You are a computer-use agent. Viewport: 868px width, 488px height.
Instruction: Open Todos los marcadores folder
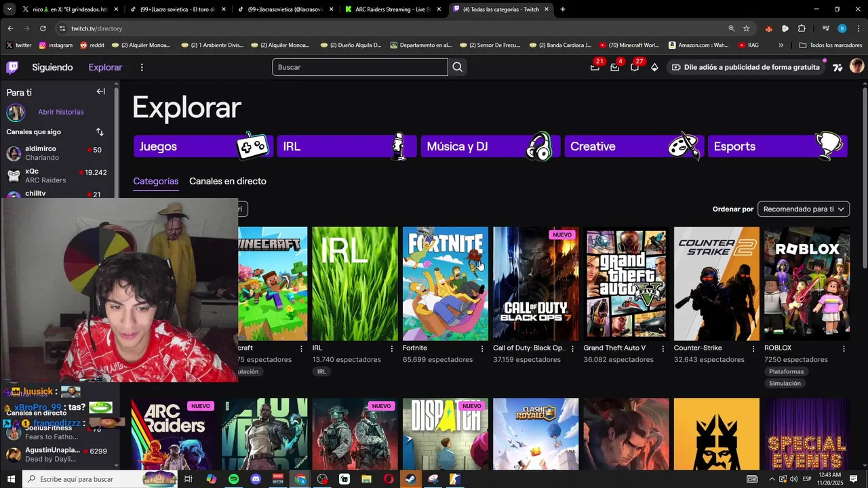(831, 45)
